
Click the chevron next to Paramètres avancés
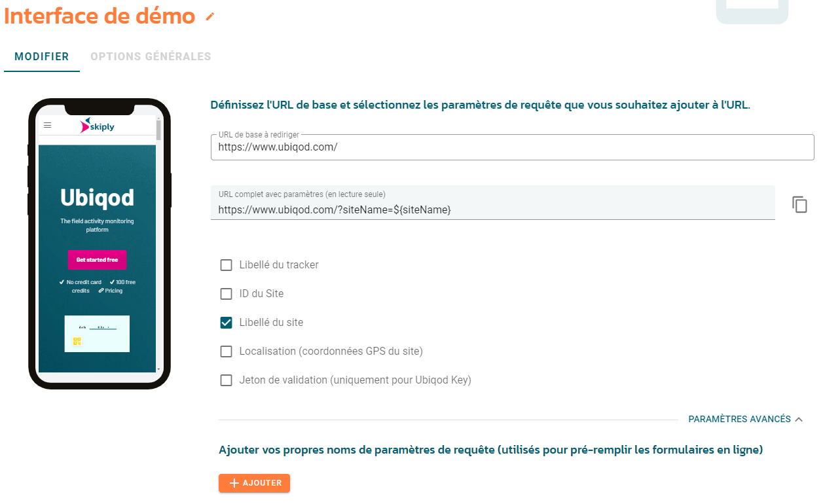799,419
